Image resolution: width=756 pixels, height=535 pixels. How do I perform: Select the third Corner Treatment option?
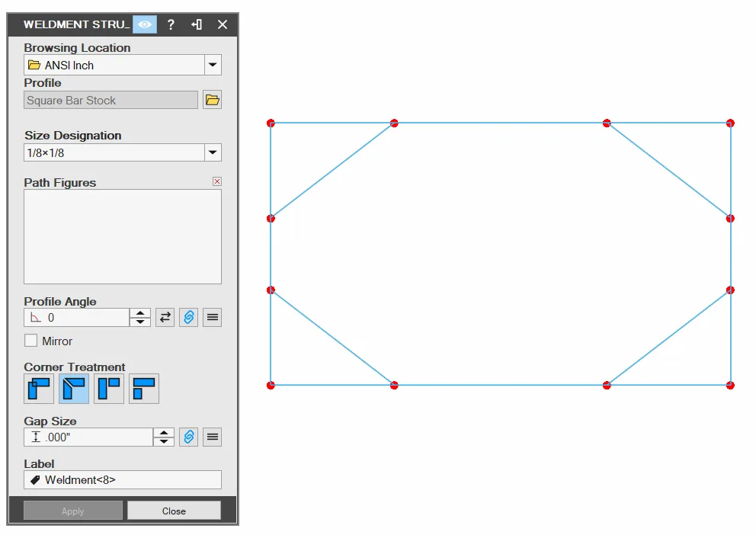coord(109,389)
